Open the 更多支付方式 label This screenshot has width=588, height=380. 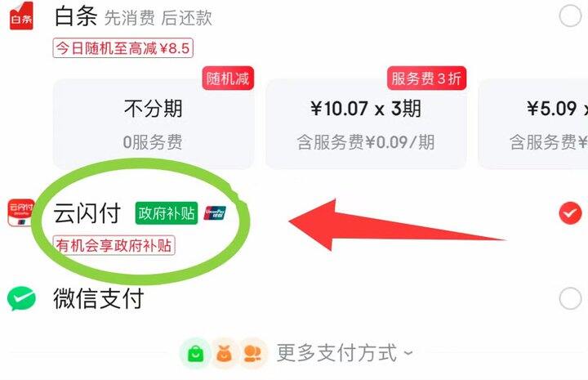[336, 353]
